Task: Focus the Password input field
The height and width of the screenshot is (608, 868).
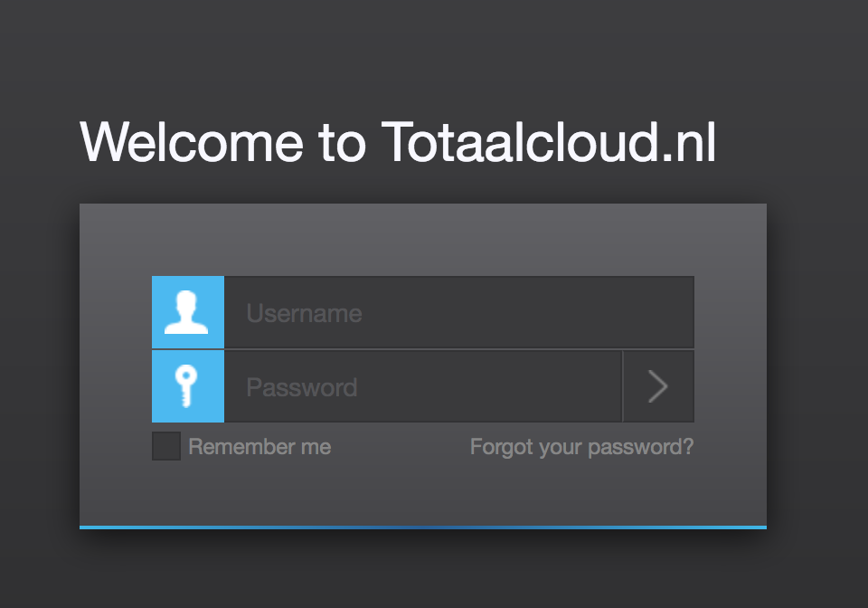Action: 423,386
